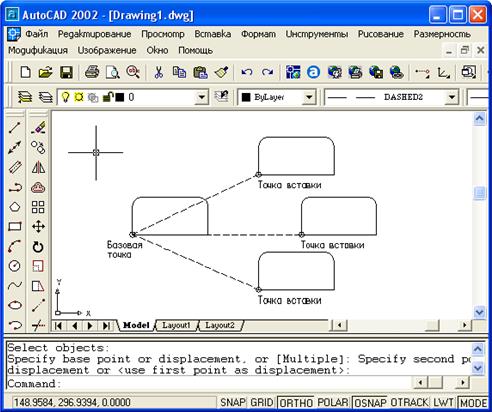This screenshot has height=412, width=492.
Task: Select the Move tool
Action: click(38, 227)
